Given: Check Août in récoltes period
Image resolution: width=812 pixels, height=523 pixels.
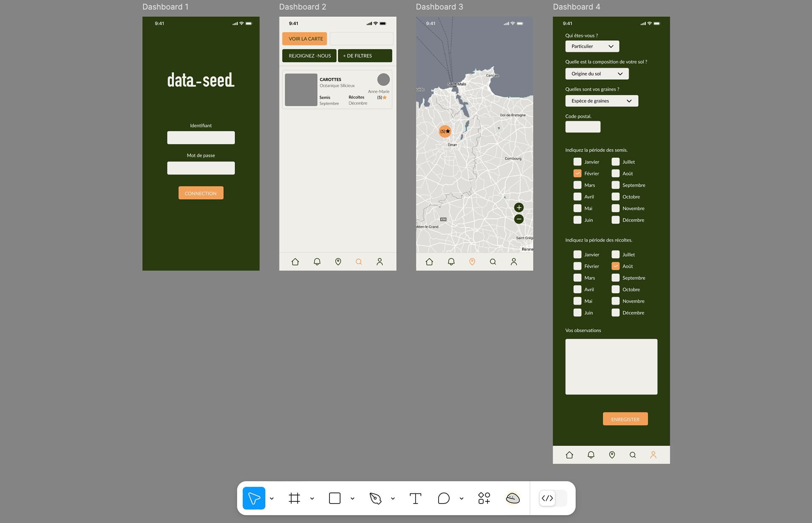Looking at the screenshot, I should [615, 266].
